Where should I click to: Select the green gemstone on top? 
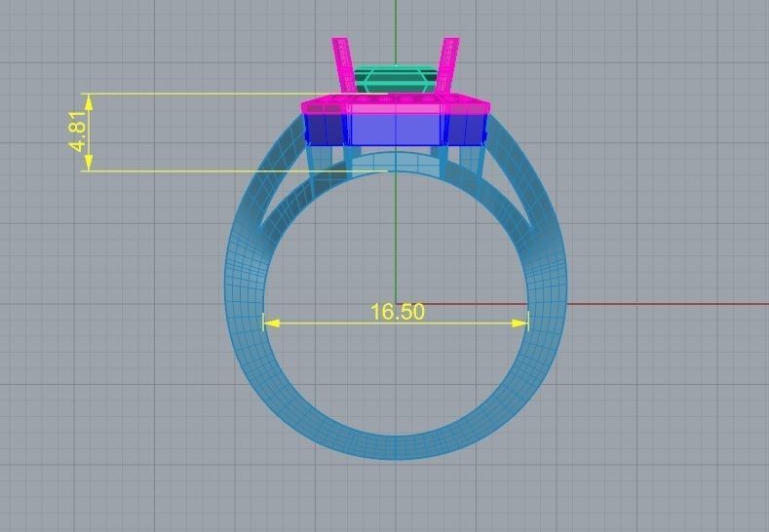(396, 79)
